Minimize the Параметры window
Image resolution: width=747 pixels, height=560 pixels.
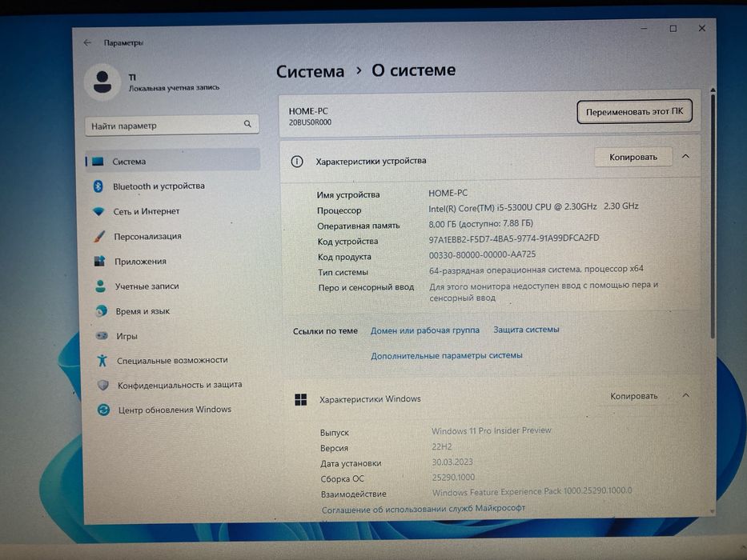tap(644, 29)
